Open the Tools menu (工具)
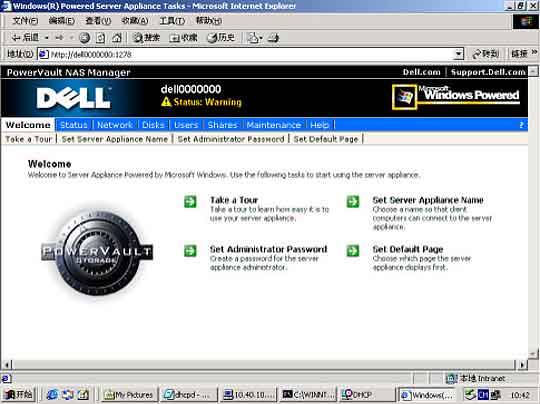The image size is (540, 404). 172,21
